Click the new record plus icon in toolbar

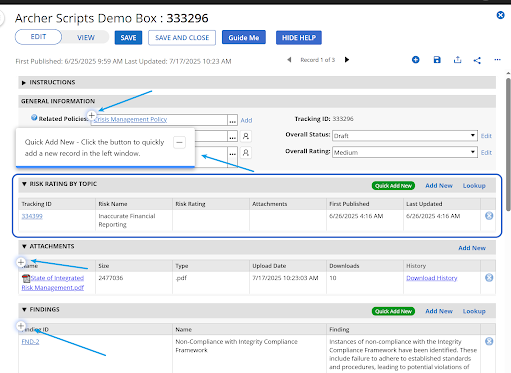click(x=415, y=60)
